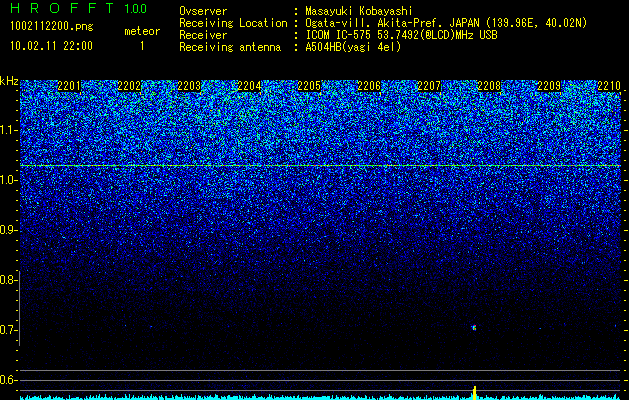The image size is (629, 400).
Task: Click the 2207 time marker
Action: [x=429, y=86]
